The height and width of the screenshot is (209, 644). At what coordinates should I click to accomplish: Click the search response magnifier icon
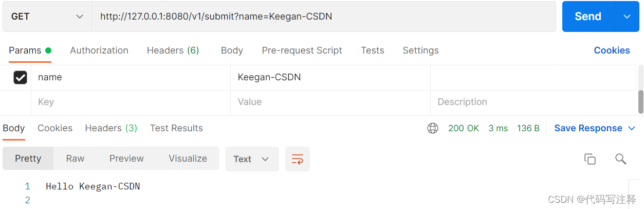click(x=620, y=159)
